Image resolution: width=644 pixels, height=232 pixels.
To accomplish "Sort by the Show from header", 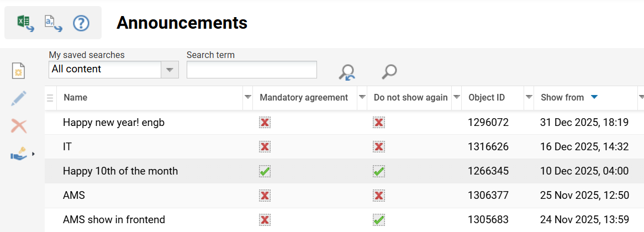I will [x=562, y=98].
